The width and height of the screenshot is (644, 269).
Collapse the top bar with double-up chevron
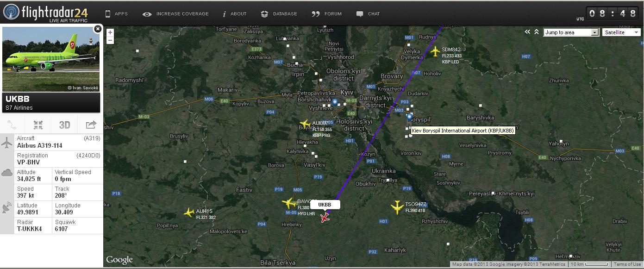click(537, 32)
